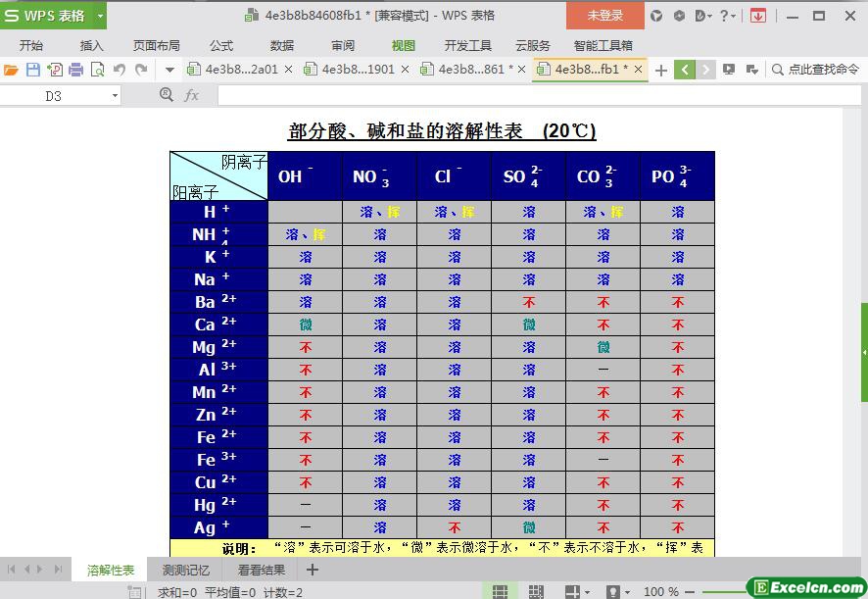Click the fx insert function icon
Viewport: 868px width, 599px height.
192,96
